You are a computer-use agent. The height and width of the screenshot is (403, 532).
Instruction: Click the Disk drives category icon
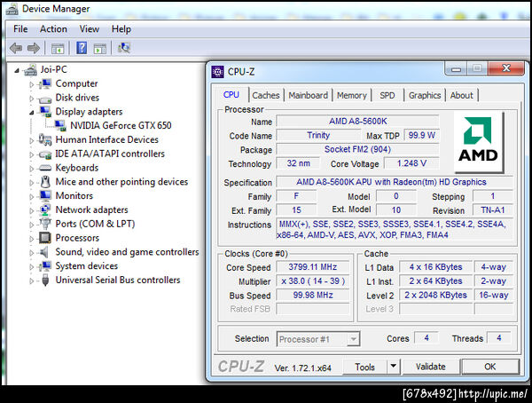(45, 99)
